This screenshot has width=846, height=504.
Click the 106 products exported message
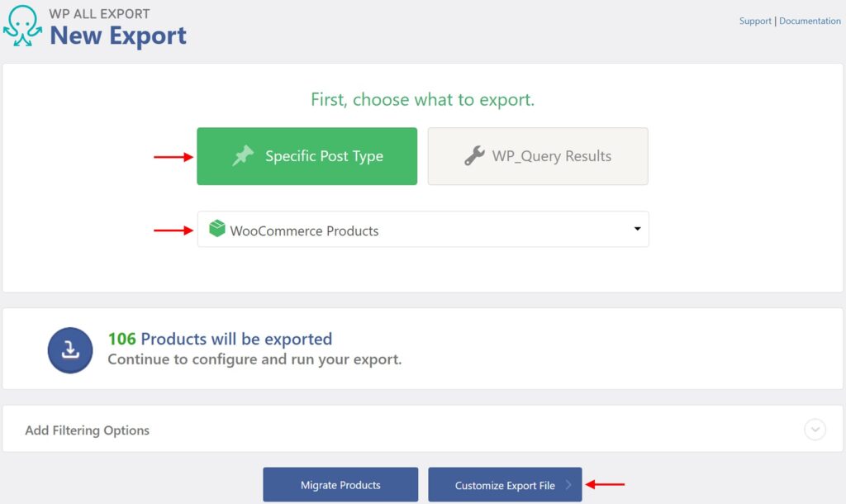tap(220, 338)
